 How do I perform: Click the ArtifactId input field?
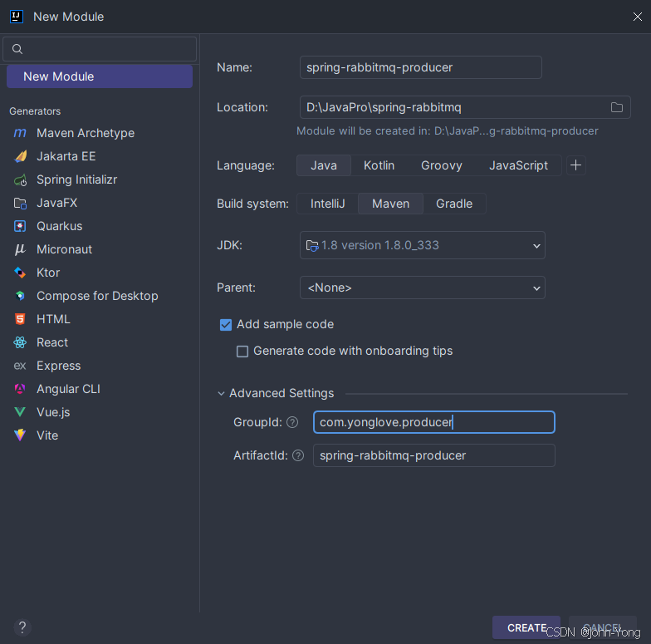coord(433,455)
